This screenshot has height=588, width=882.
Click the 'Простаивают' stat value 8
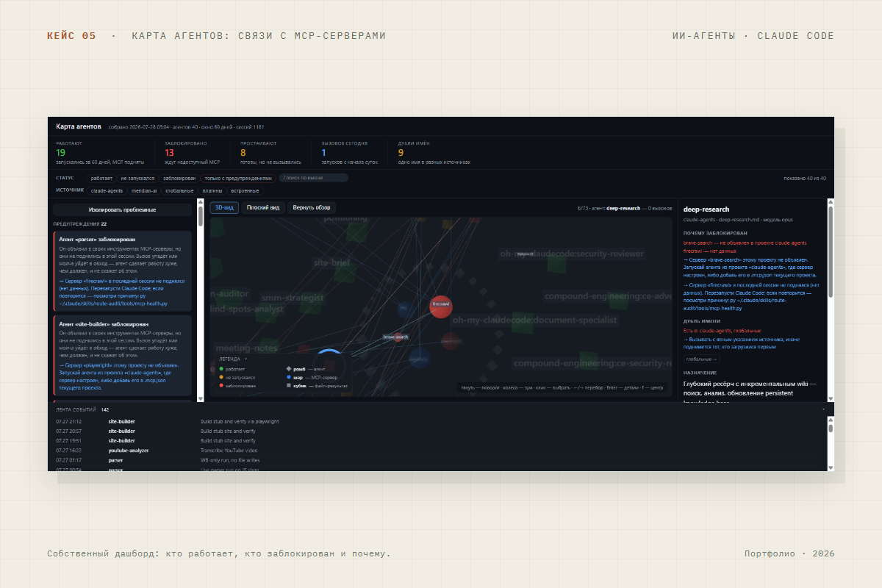pos(243,152)
